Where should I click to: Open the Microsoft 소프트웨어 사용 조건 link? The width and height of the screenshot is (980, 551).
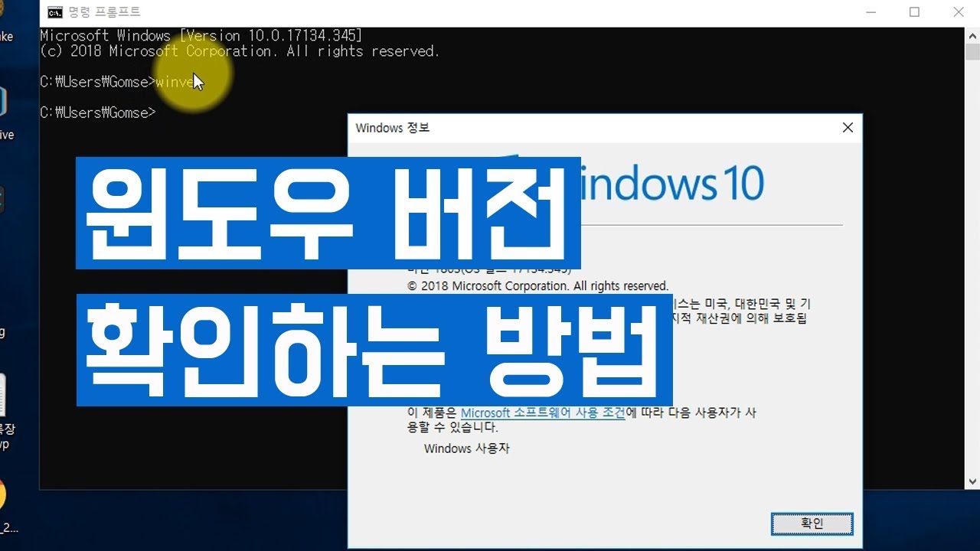(543, 413)
